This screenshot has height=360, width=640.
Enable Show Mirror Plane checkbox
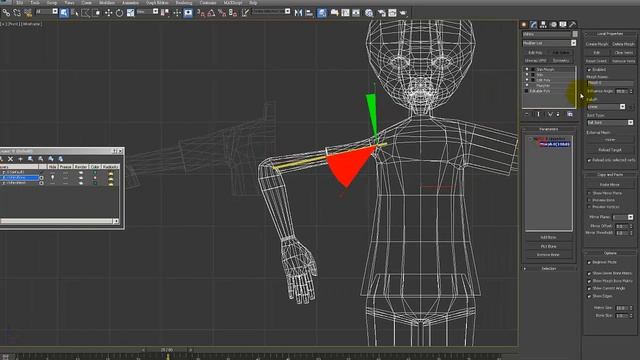589,193
